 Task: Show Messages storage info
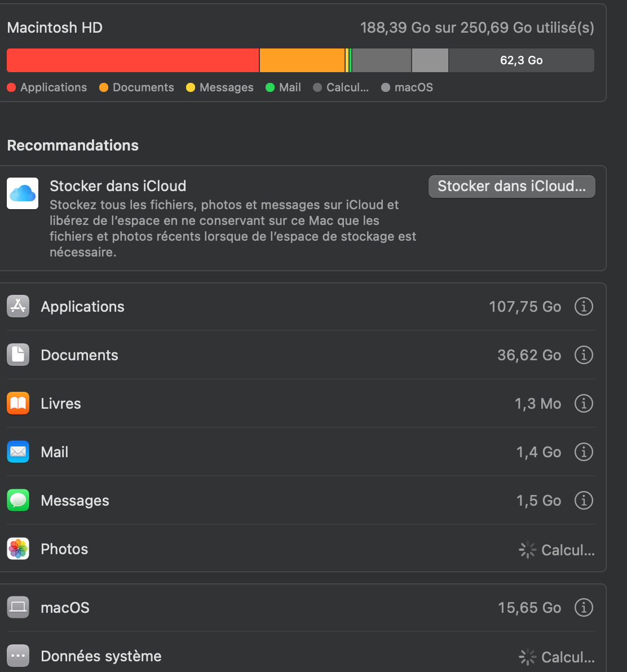pos(584,501)
